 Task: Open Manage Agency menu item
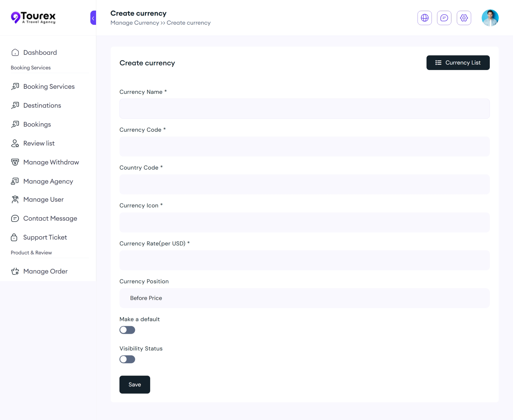[48, 181]
